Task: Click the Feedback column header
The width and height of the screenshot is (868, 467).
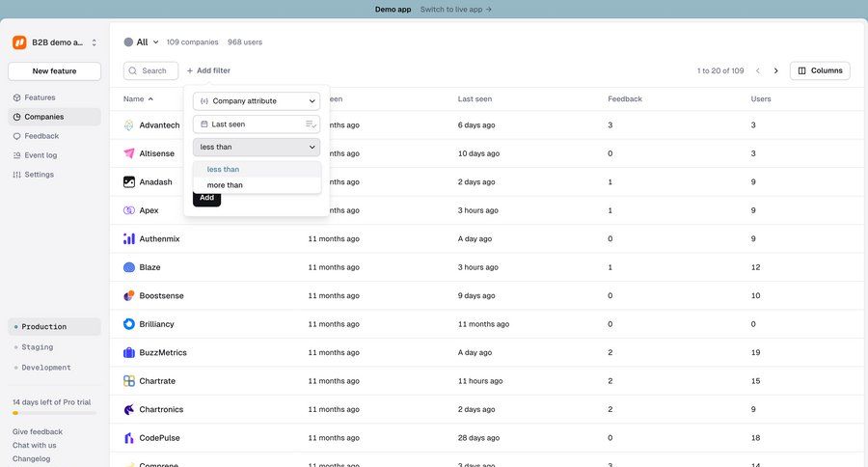Action: [625, 99]
